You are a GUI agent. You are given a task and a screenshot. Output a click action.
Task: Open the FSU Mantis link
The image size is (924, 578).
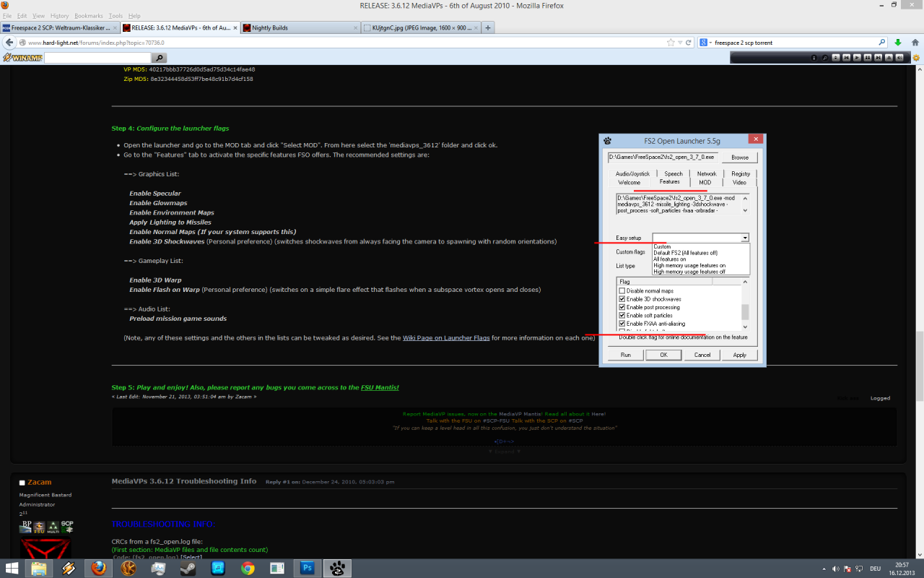(x=380, y=387)
